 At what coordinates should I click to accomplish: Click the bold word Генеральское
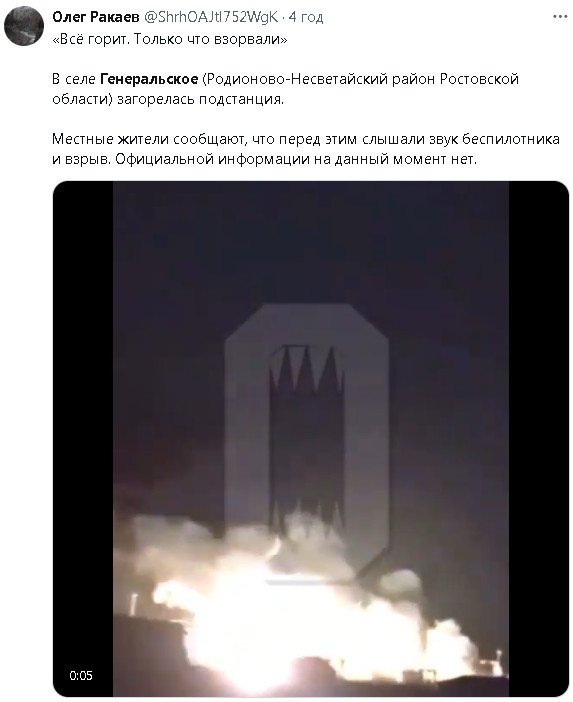(149, 79)
